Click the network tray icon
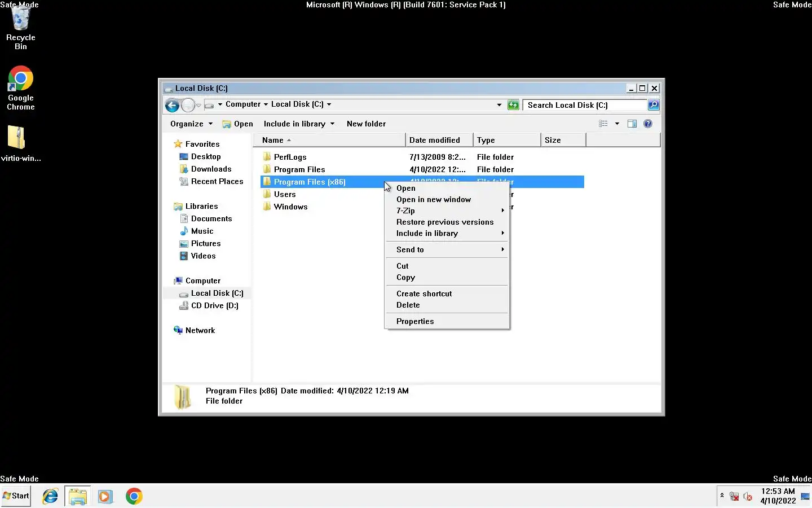 tap(734, 496)
